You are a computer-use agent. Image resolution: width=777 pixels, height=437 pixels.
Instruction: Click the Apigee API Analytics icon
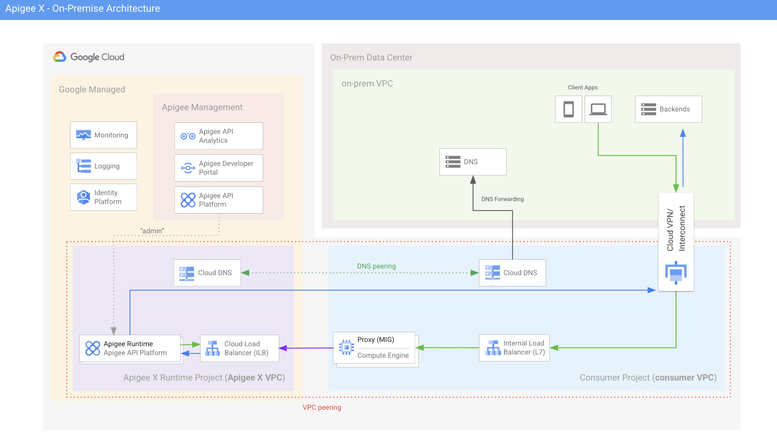coord(188,136)
